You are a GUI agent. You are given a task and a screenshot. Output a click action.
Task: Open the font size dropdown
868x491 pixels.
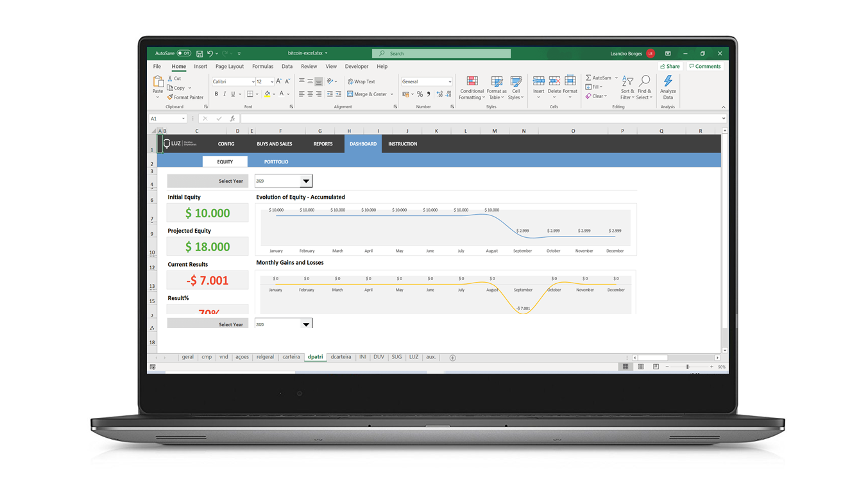click(272, 82)
